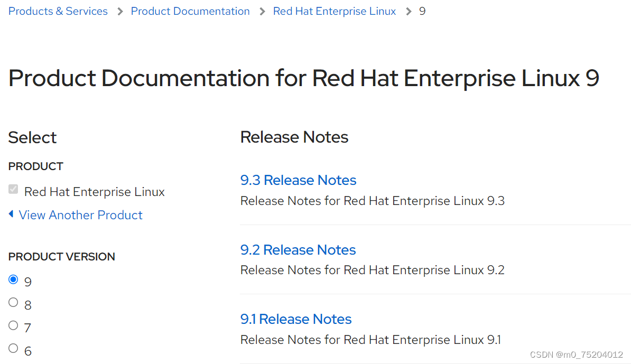This screenshot has width=631, height=364.
Task: Select product version 6 radio button
Action: click(x=13, y=349)
